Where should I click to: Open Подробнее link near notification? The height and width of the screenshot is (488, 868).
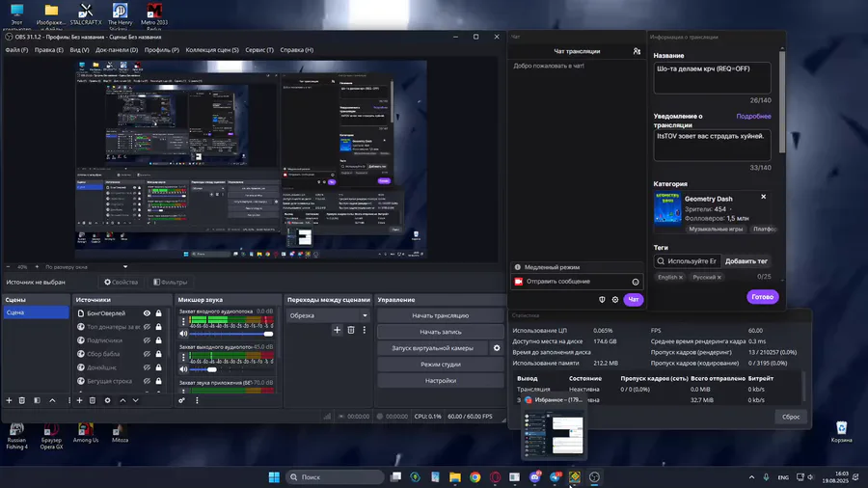pyautogui.click(x=753, y=116)
